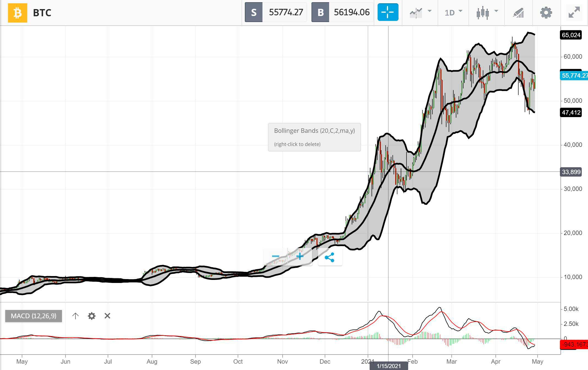
Task: Click the Mar label on time axis
Action: [x=452, y=361]
